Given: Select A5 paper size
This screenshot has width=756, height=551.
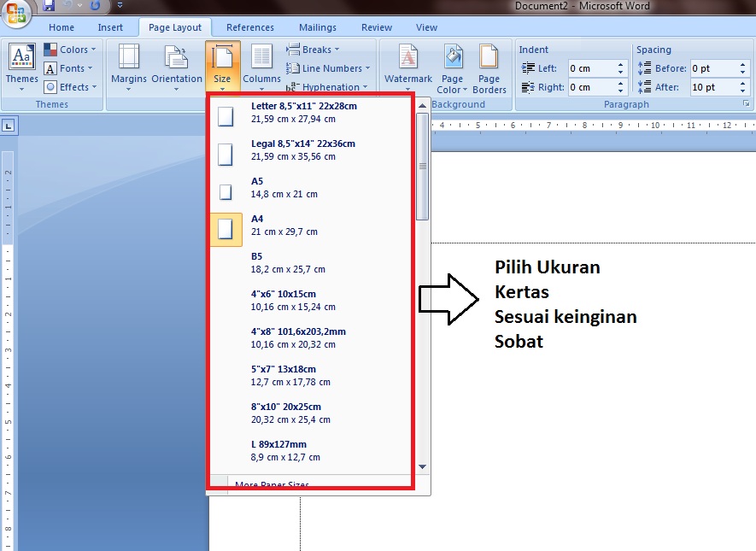Looking at the screenshot, I should tap(311, 188).
